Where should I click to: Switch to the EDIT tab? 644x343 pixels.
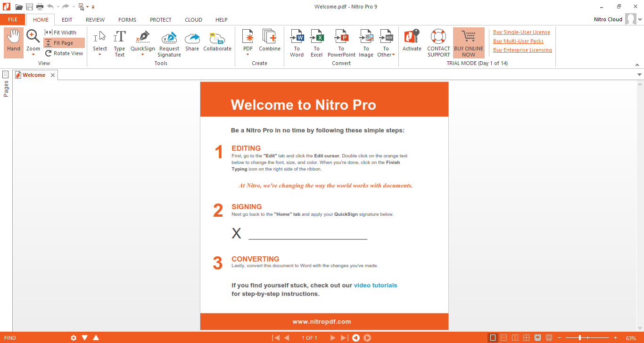pyautogui.click(x=67, y=20)
